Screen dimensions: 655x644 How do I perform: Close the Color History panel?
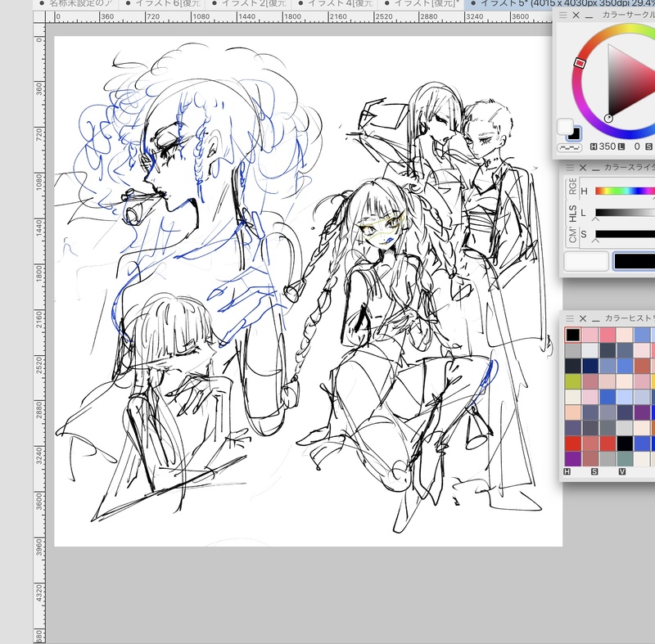tap(583, 318)
